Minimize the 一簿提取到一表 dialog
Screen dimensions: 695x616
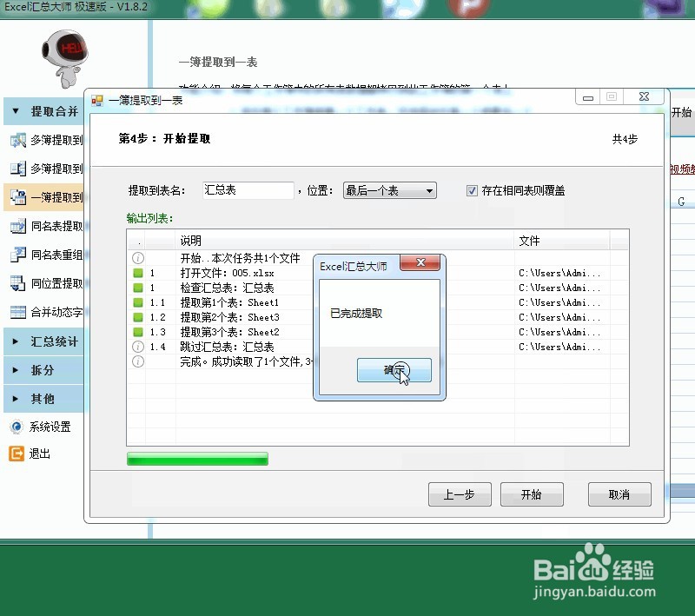588,97
